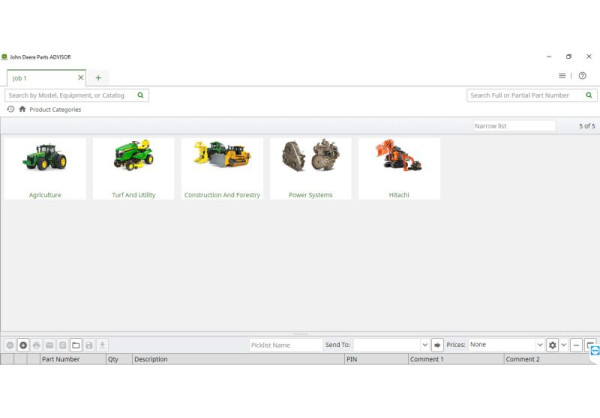Open the Agriculture product category

(x=45, y=169)
